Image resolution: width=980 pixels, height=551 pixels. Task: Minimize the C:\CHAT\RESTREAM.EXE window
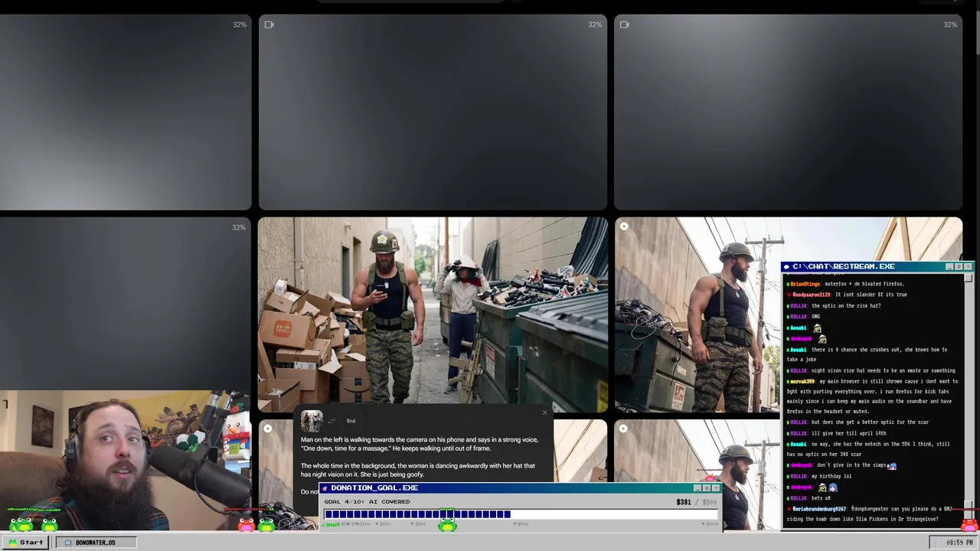pyautogui.click(x=949, y=266)
